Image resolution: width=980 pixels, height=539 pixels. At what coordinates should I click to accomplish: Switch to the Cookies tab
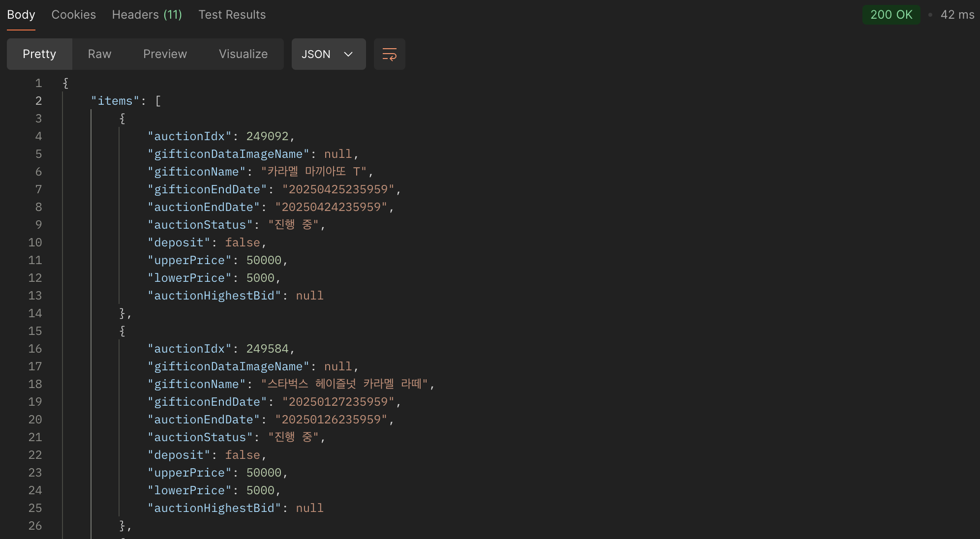73,15
